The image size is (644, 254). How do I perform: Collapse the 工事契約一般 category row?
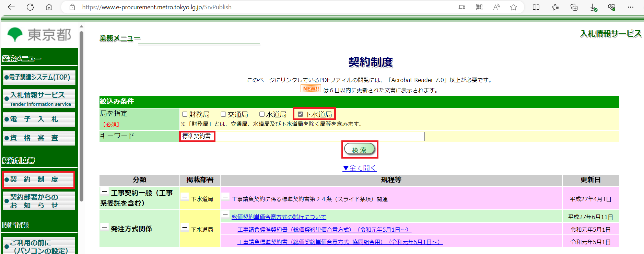(x=105, y=192)
